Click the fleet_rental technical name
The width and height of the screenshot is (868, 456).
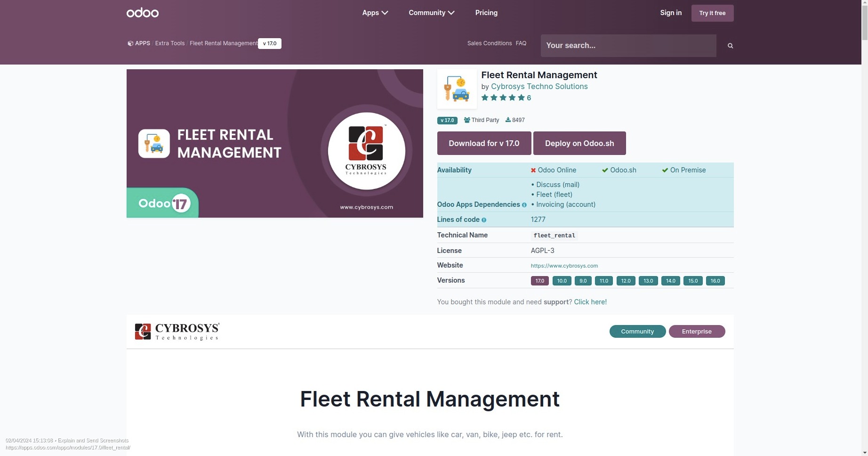pos(555,236)
